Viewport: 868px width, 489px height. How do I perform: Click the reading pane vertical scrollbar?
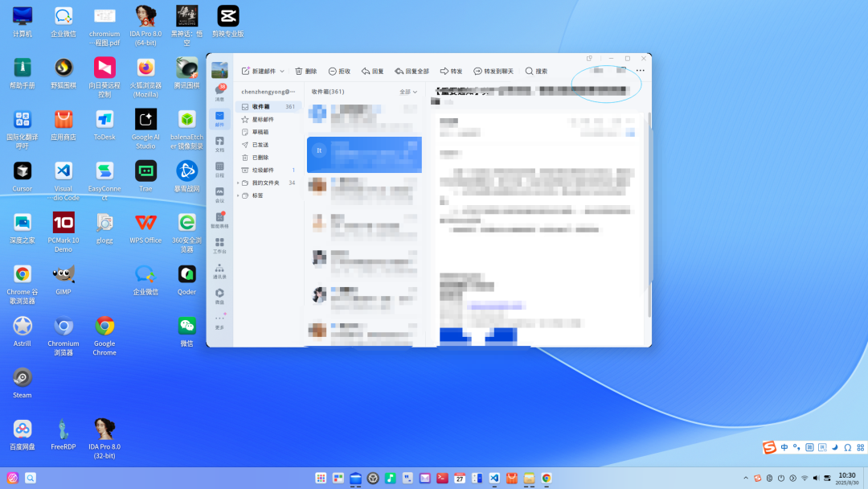tap(649, 215)
